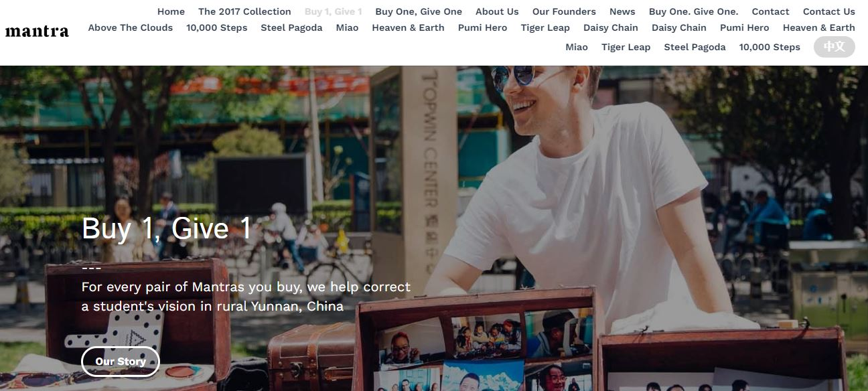Go to the Home page link

(x=171, y=11)
